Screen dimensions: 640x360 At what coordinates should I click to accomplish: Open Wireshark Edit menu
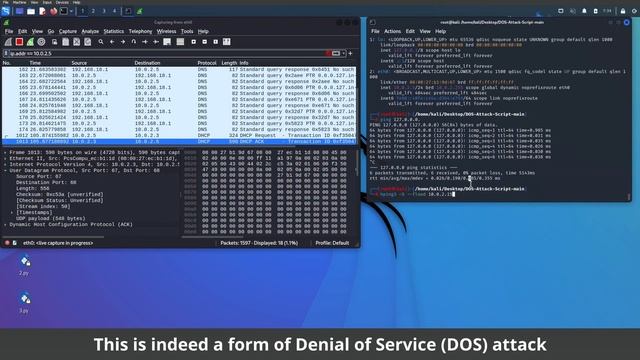(22, 31)
